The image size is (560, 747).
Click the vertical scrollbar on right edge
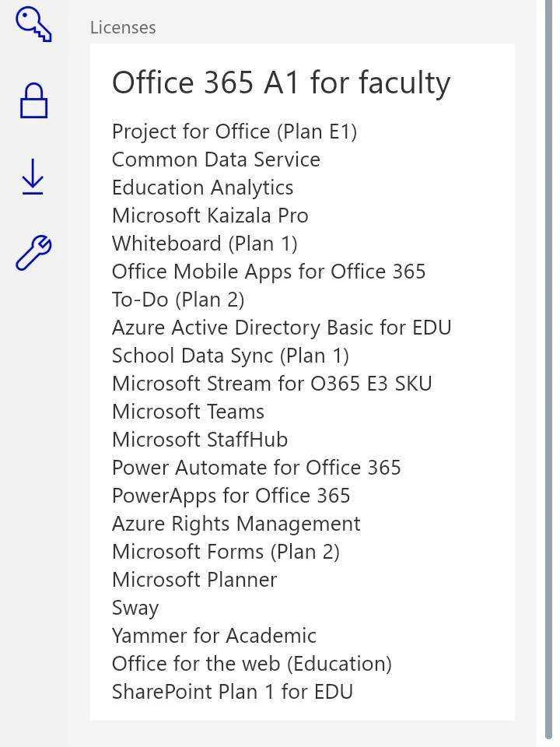pos(549,373)
